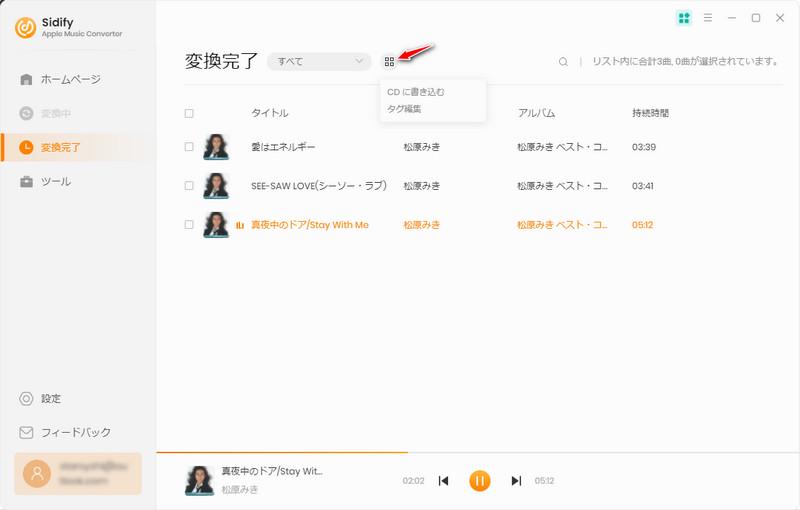Click song title SEE-SAW LOVE(シーソー・ラブ)

[319, 186]
